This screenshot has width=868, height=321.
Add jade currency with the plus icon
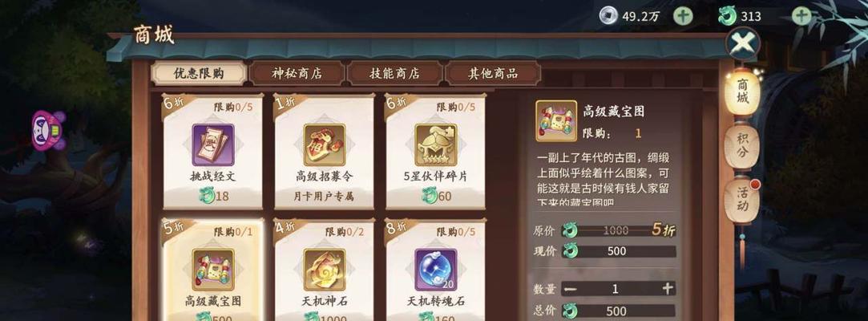coord(801,16)
